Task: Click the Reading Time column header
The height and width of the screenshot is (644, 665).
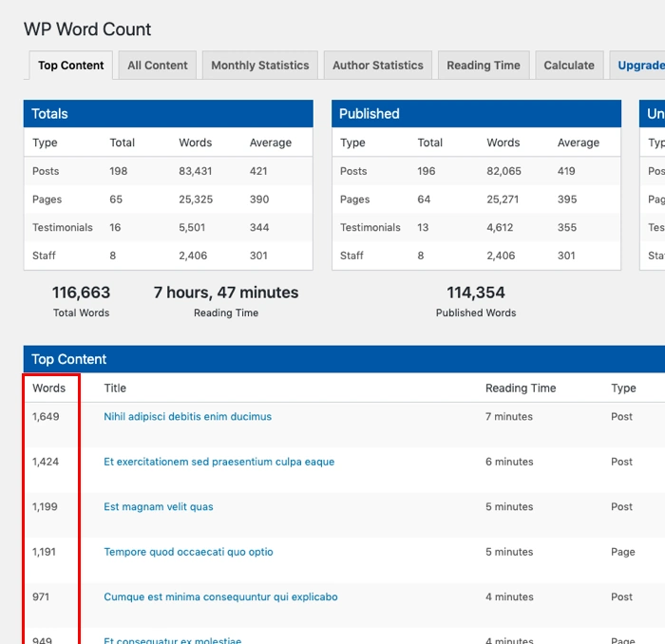Action: tap(521, 388)
